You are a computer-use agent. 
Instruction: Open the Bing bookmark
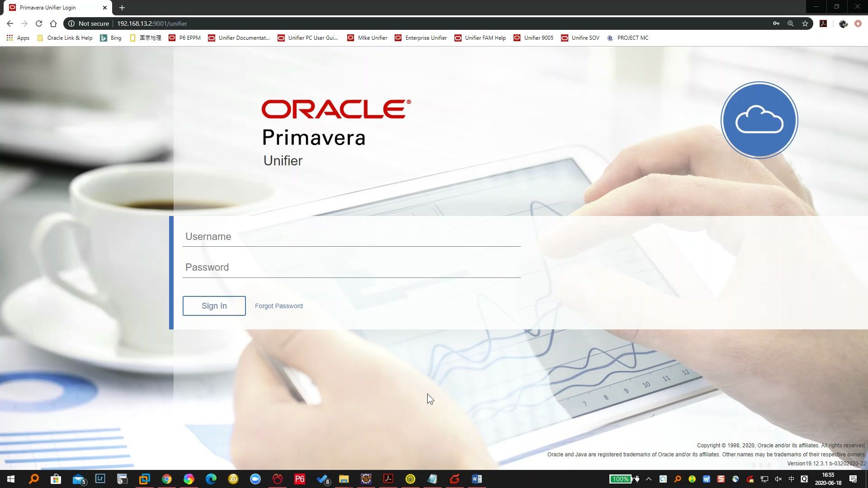point(111,38)
